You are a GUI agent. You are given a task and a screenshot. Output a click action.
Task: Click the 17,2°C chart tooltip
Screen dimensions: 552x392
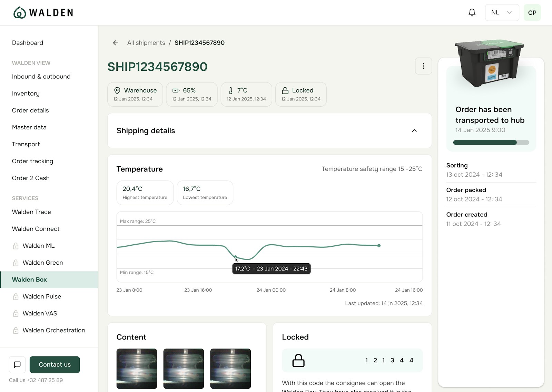272,268
